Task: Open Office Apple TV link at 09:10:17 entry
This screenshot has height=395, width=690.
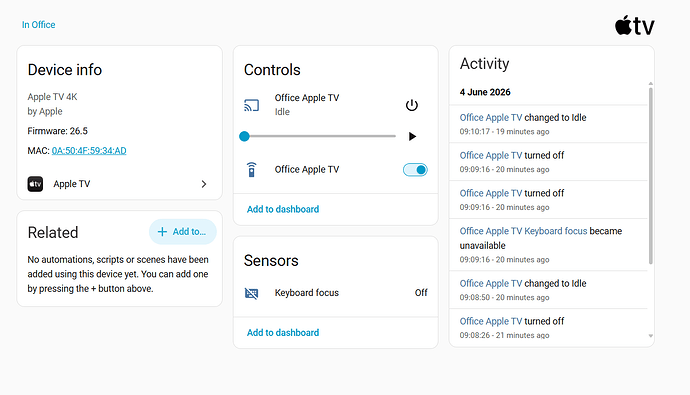Action: (491, 117)
